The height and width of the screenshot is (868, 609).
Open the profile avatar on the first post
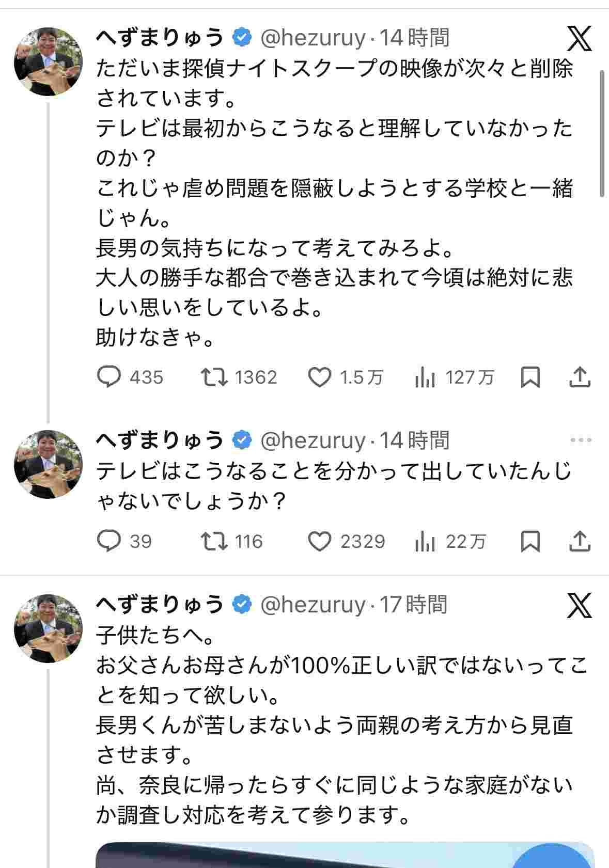[48, 62]
